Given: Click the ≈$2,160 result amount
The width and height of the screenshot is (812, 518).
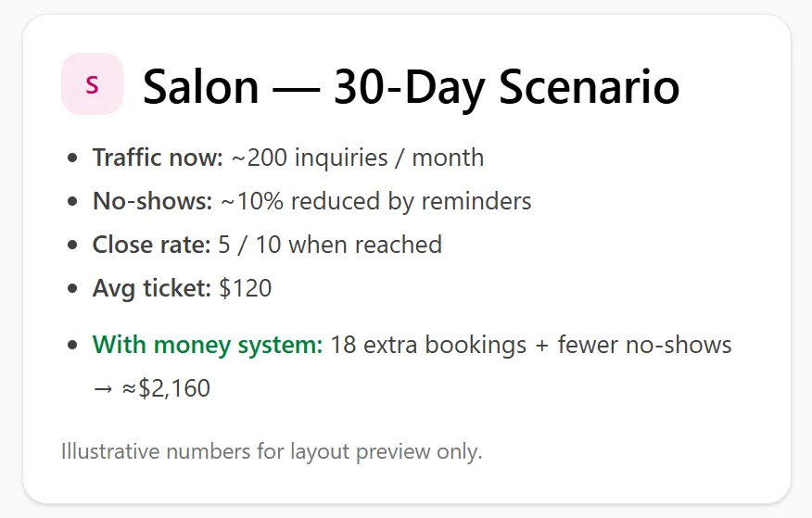Looking at the screenshot, I should 166,388.
